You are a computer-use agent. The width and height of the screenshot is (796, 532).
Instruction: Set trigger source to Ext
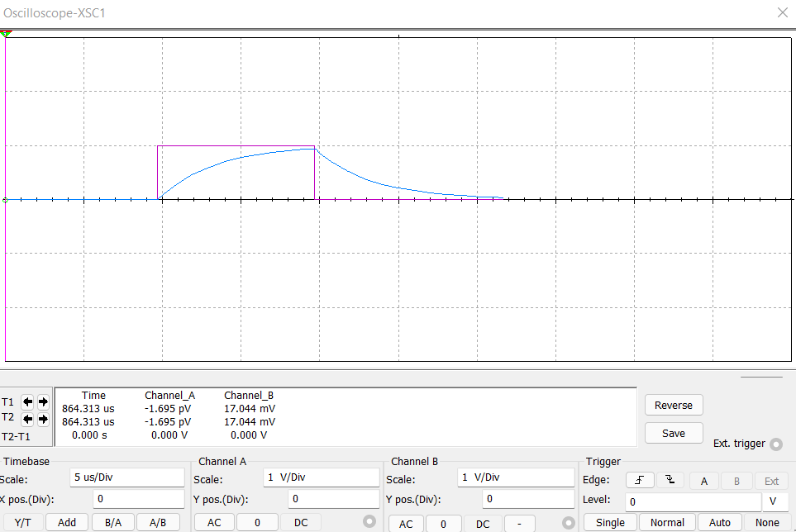pyautogui.click(x=772, y=482)
